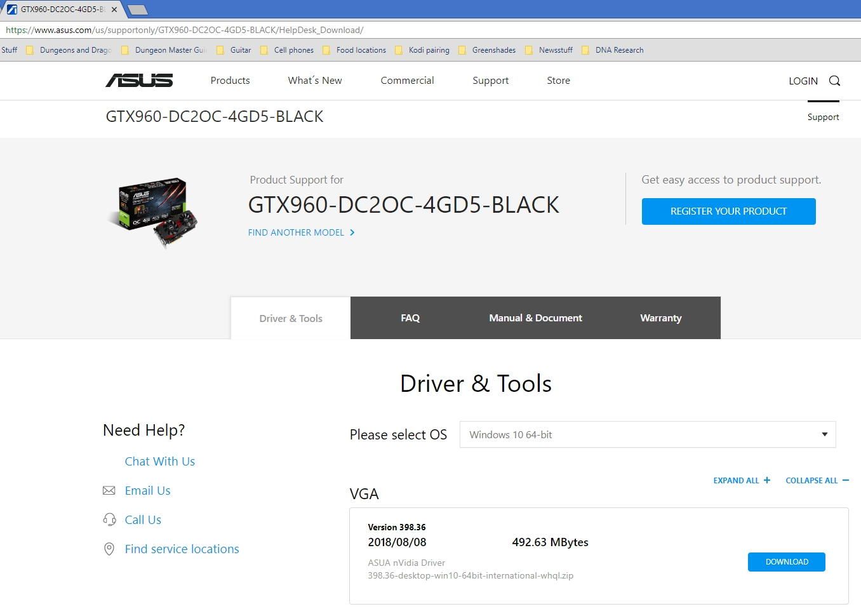The width and height of the screenshot is (861, 616).
Task: Click the Find Another Model chevron
Action: pyautogui.click(x=352, y=232)
